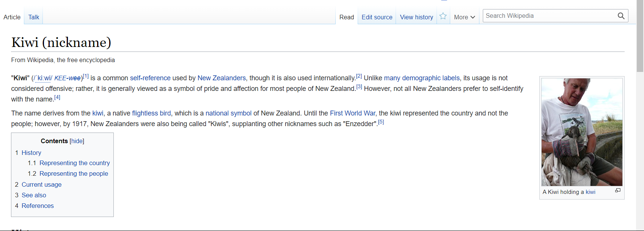Image resolution: width=644 pixels, height=231 pixels.
Task: Click the kiwi link in image caption
Action: point(591,192)
